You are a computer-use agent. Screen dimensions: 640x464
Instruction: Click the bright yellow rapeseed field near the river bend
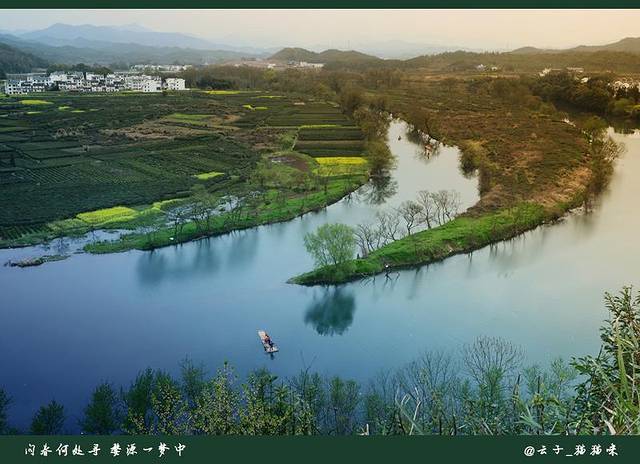(x=341, y=164)
